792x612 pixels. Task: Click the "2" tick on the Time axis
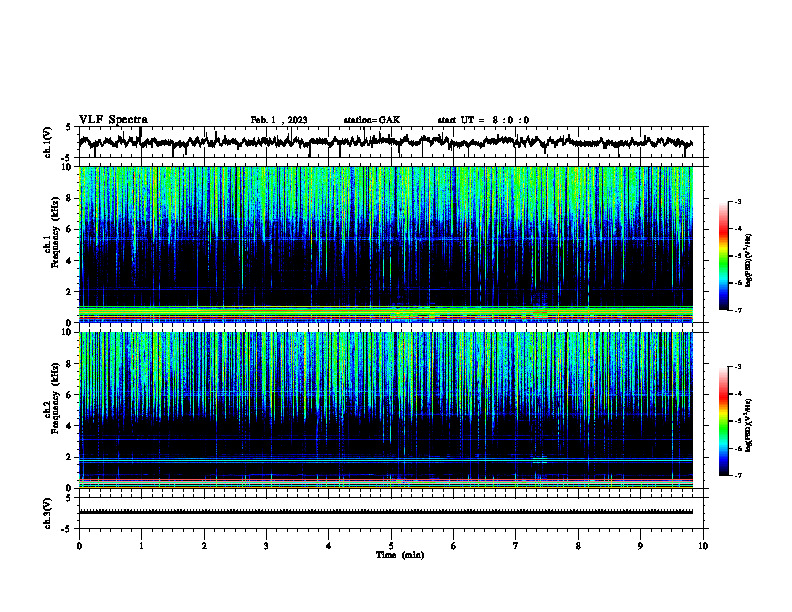pos(204,546)
